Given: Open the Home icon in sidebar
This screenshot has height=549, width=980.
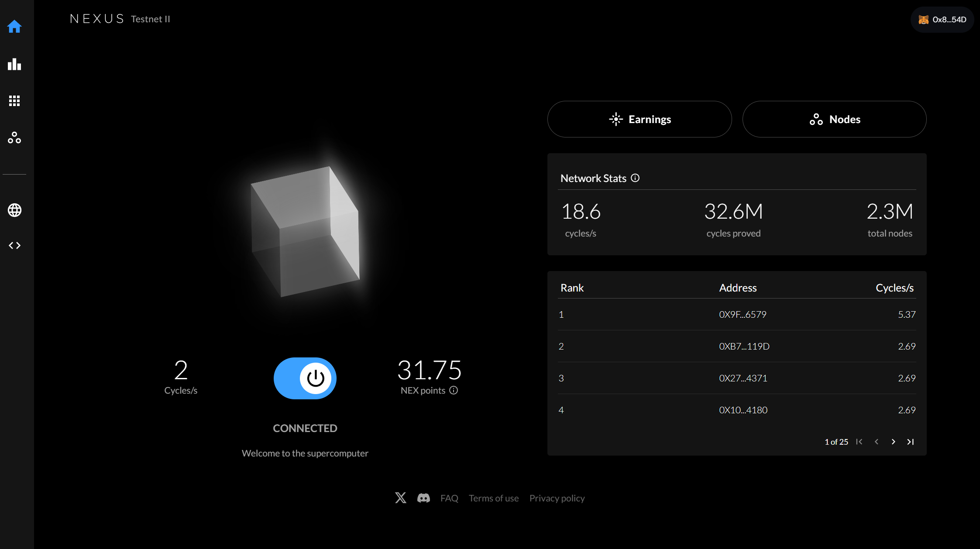Looking at the screenshot, I should tap(14, 27).
